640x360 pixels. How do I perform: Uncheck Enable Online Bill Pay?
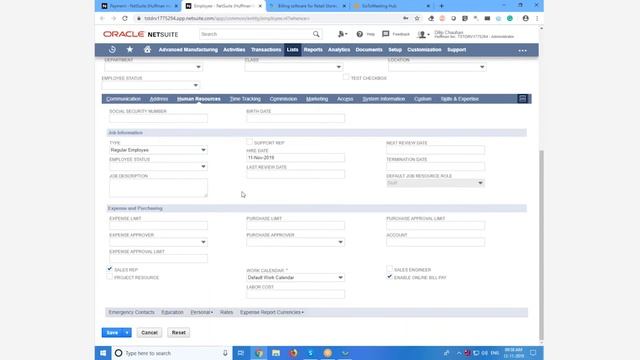389,277
